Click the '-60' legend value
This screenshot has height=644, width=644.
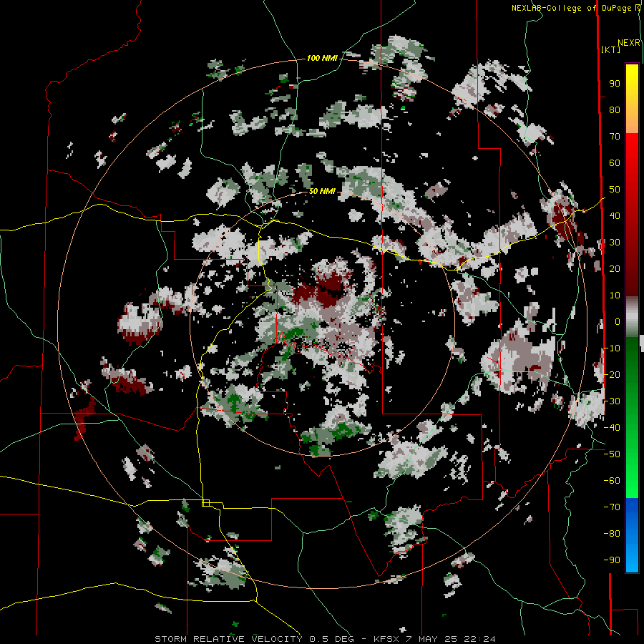612,481
